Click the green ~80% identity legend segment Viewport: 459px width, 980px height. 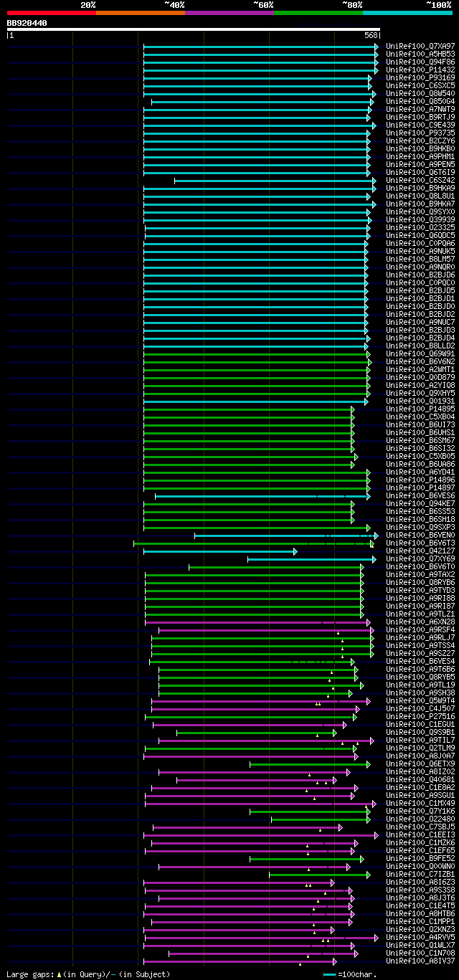point(318,13)
